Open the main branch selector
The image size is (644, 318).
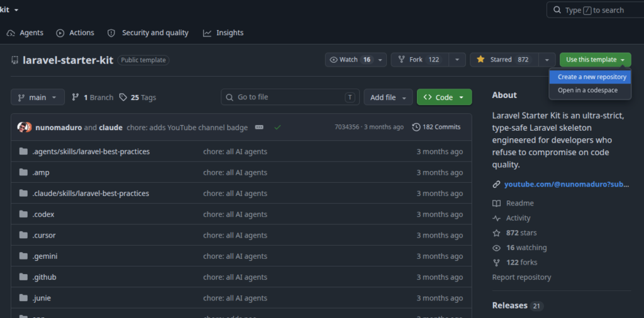38,97
